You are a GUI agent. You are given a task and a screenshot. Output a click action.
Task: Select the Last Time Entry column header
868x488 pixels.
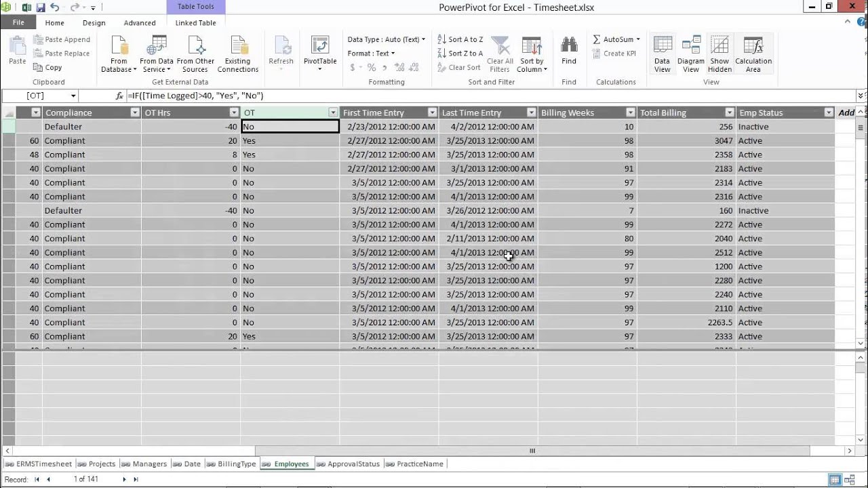tap(488, 113)
